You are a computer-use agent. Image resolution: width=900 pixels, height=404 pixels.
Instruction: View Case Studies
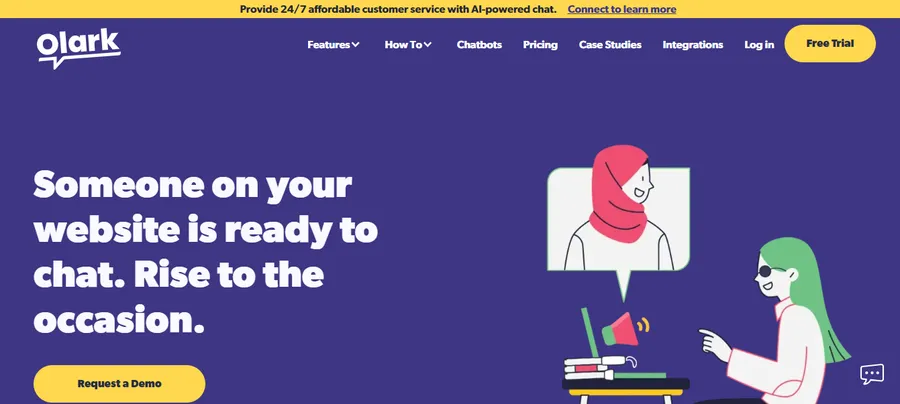[610, 44]
